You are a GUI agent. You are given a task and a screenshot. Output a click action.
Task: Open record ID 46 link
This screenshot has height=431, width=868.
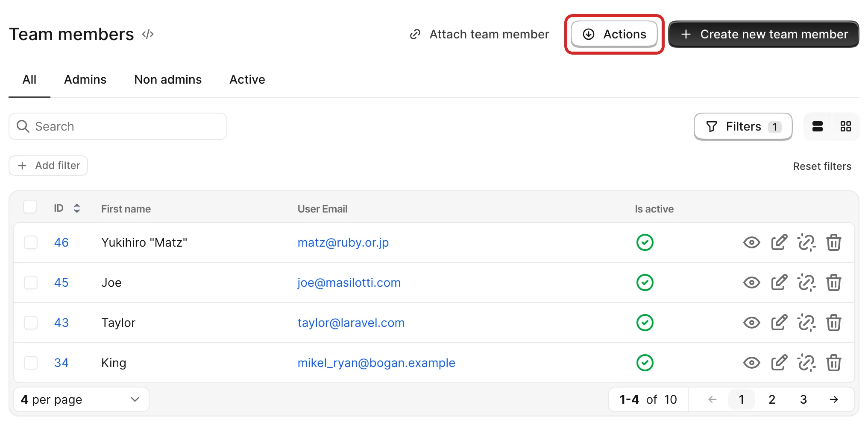point(61,242)
